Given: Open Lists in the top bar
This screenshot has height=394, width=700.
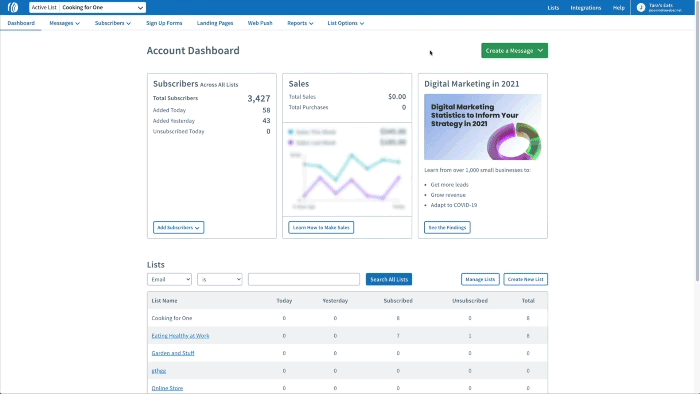Looking at the screenshot, I should click(x=553, y=8).
